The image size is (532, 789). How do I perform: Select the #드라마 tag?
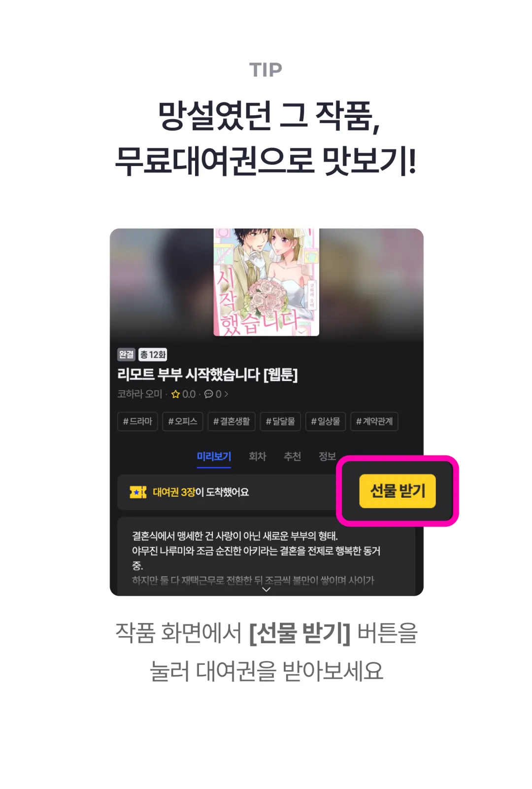[x=137, y=421]
